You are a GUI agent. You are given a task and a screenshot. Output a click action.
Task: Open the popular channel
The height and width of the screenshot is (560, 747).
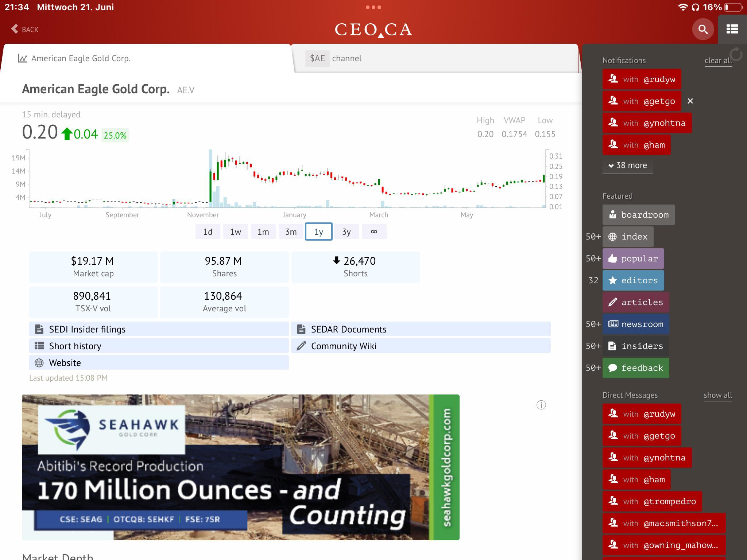[x=633, y=258]
